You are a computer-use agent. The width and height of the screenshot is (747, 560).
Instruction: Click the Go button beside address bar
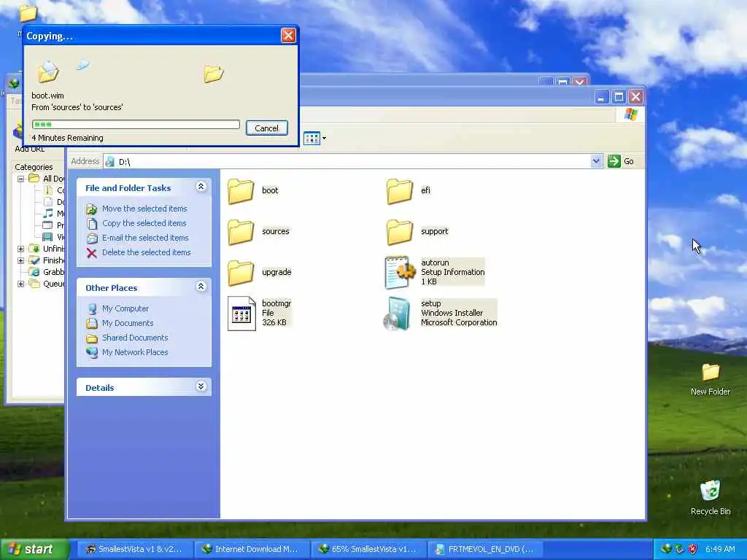pos(621,161)
